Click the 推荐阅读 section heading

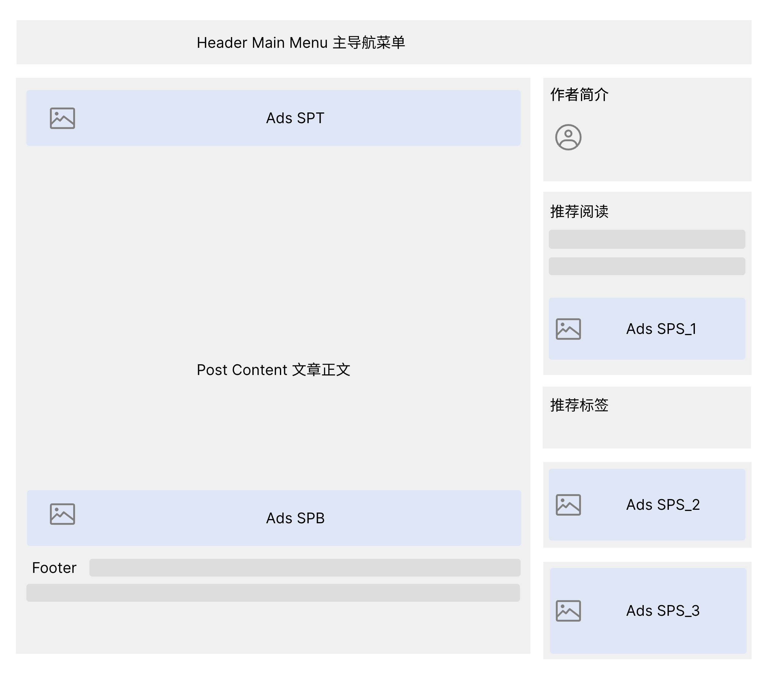tap(579, 212)
